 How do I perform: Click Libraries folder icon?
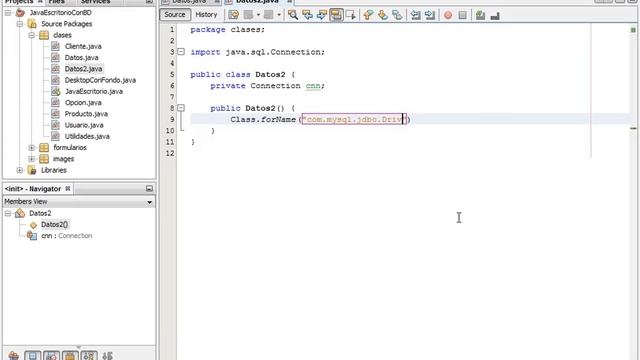pyautogui.click(x=32, y=170)
